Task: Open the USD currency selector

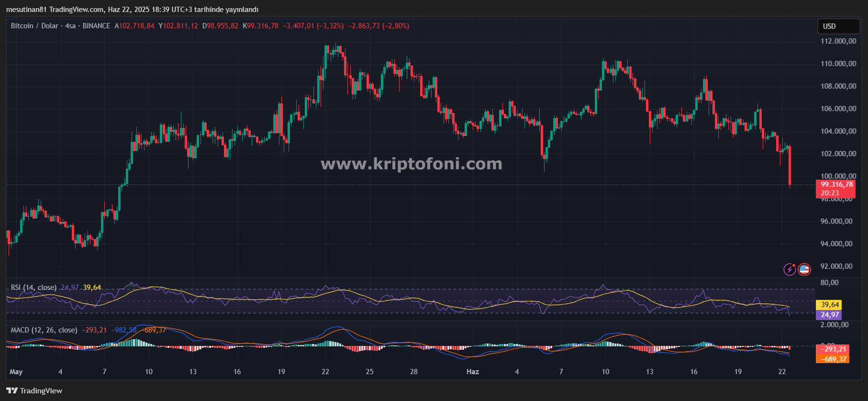Action: tap(838, 26)
